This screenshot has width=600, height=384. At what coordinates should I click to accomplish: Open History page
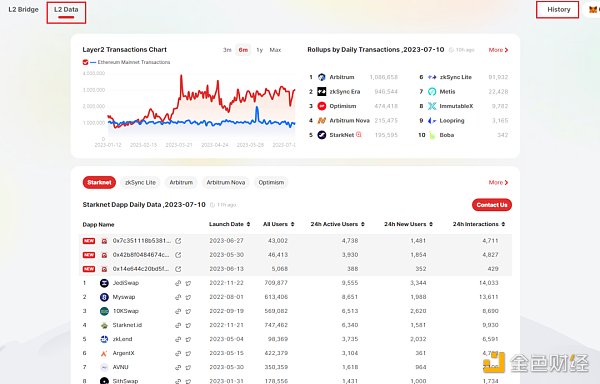point(558,10)
